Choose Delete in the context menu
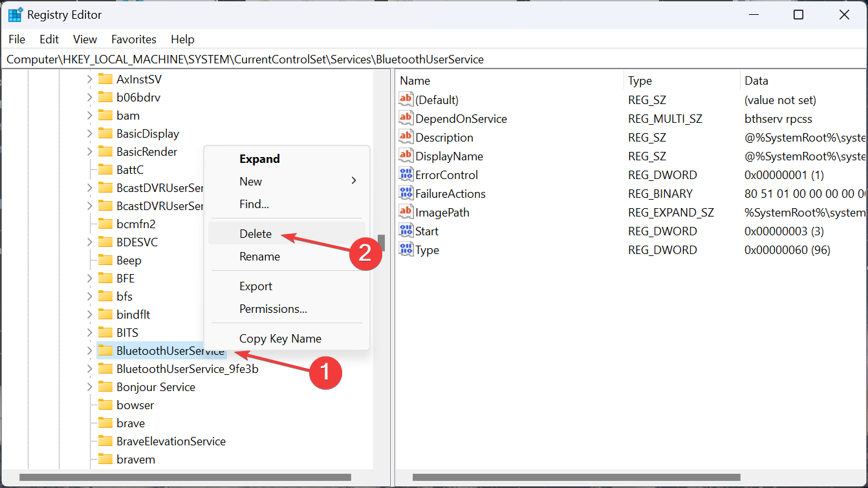 coord(287,234)
